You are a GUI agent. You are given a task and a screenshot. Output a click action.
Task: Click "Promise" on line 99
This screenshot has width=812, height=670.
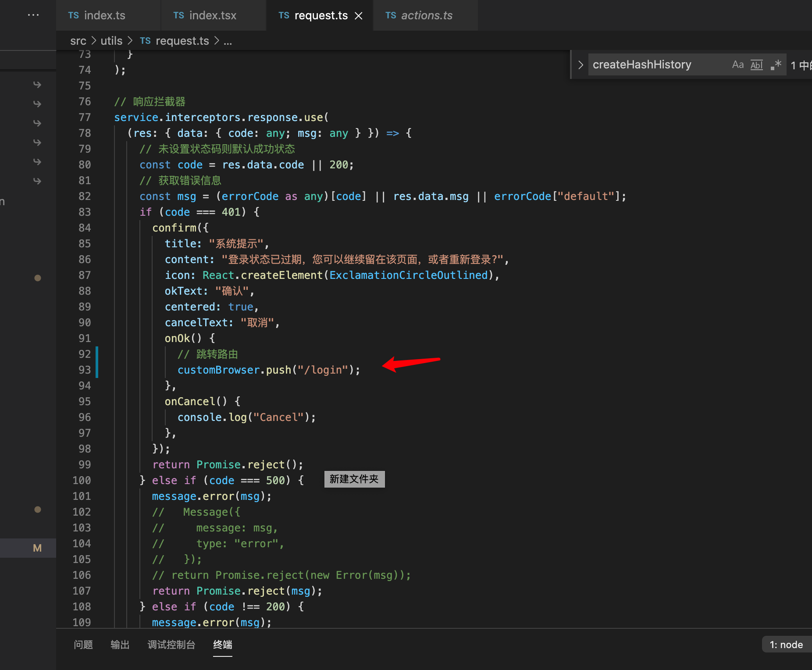coord(218,464)
